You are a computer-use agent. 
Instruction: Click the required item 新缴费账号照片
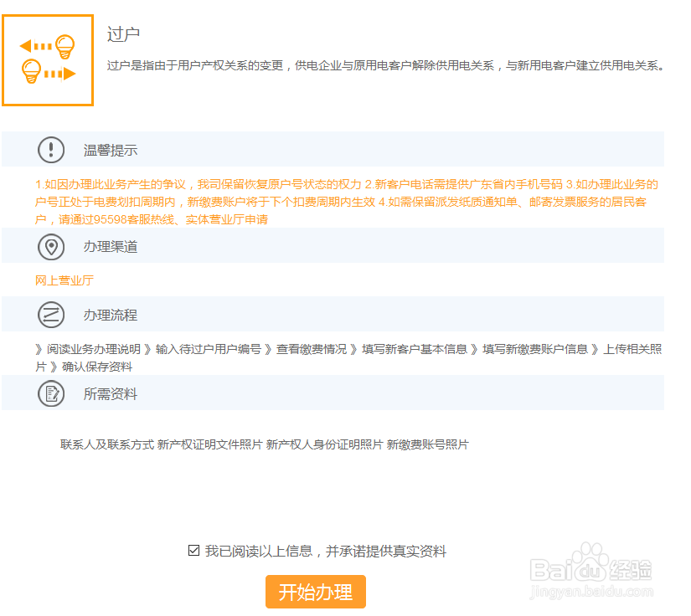tap(427, 444)
